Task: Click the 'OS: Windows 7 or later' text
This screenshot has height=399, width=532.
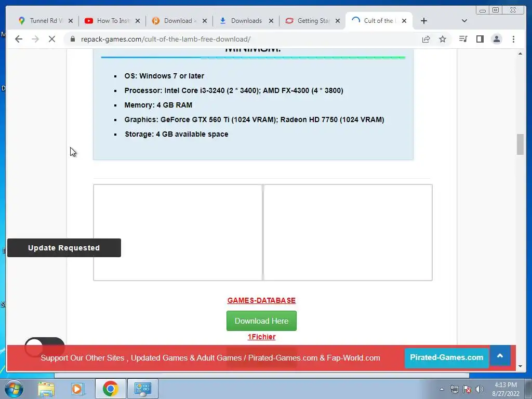Action: [x=164, y=76]
